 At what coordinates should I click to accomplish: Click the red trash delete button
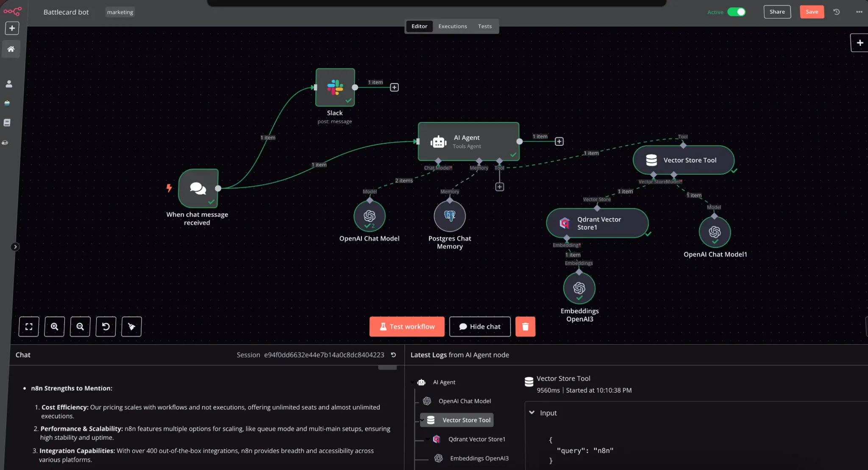(x=525, y=326)
